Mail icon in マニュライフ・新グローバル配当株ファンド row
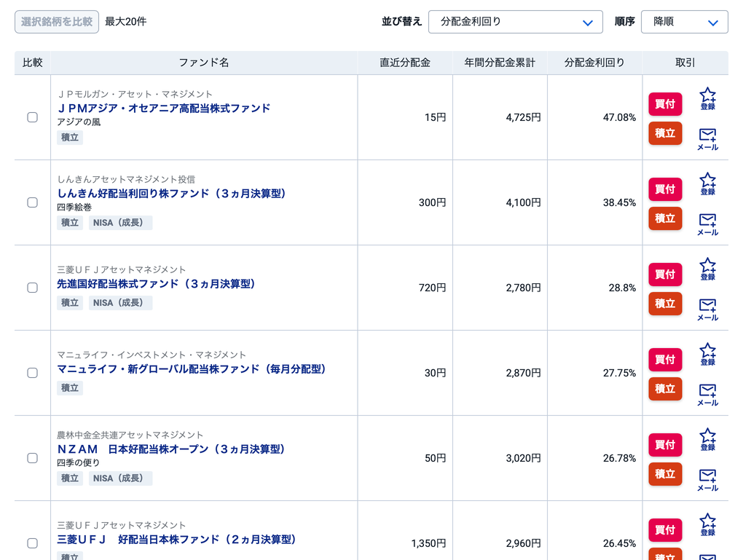This screenshot has height=560, width=743. [x=707, y=395]
